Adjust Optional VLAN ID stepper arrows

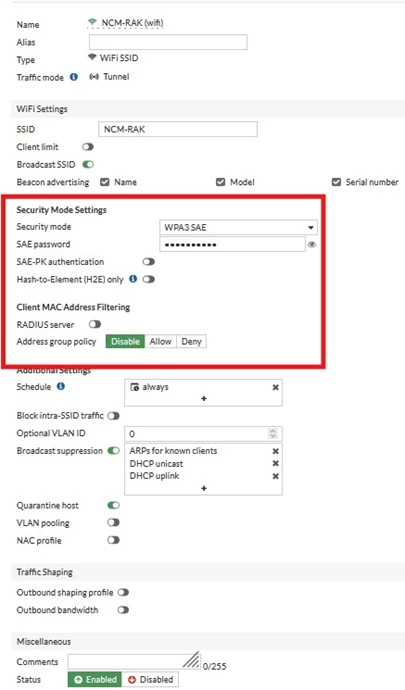(x=273, y=434)
